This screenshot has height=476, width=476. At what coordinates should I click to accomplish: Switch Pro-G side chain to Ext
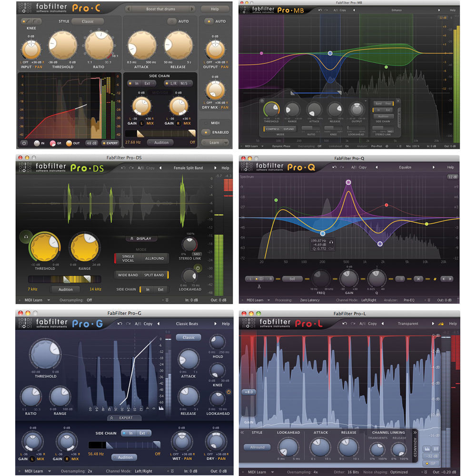tap(142, 433)
